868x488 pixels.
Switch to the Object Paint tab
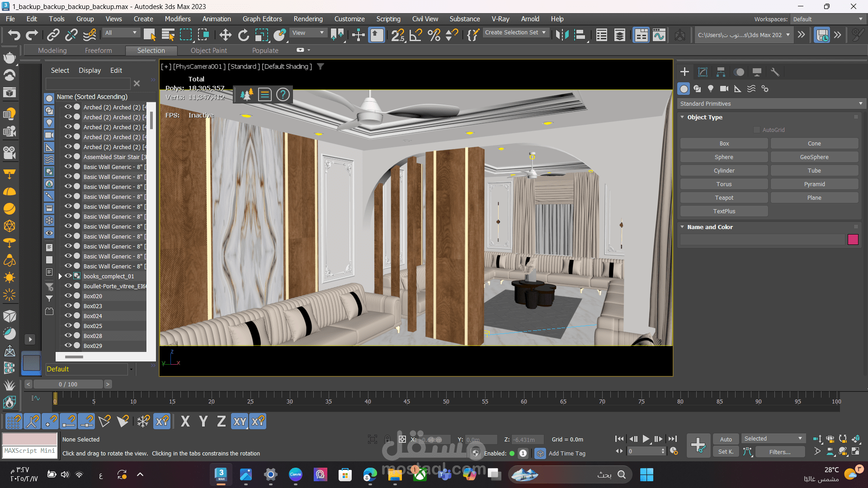[x=208, y=50]
